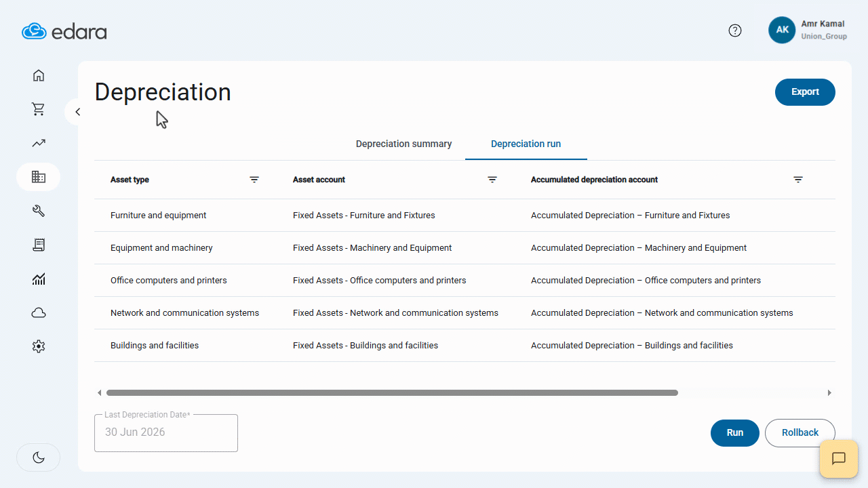The image size is (868, 488).
Task: Click the Run button
Action: pos(735,432)
